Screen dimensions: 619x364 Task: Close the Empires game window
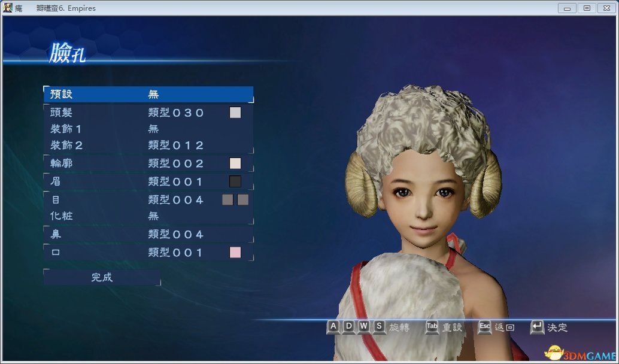pos(607,8)
